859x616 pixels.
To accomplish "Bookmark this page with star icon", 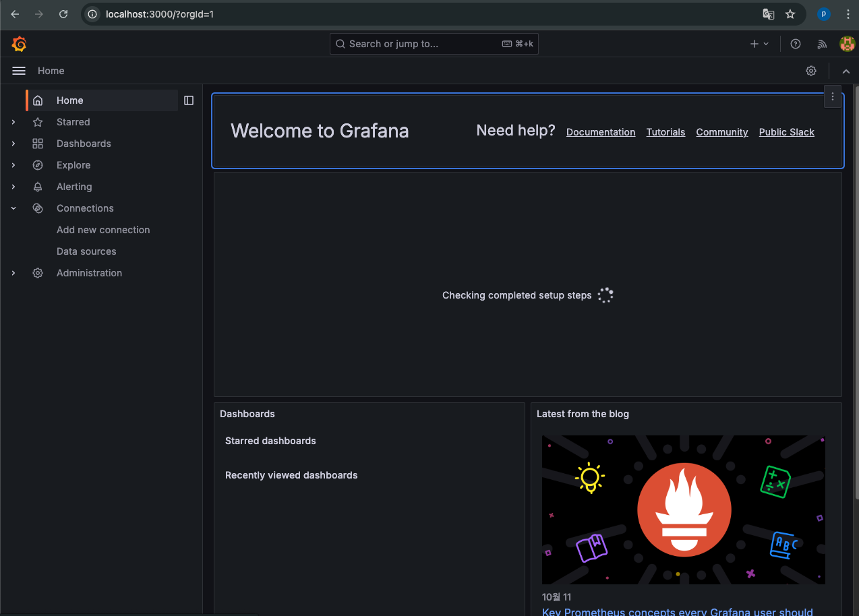I will point(790,13).
